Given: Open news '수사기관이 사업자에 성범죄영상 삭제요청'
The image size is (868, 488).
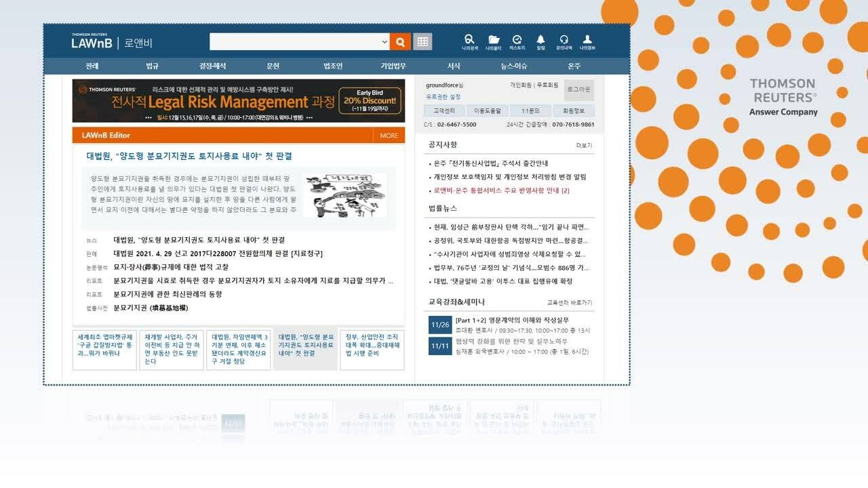Looking at the screenshot, I should 509,254.
